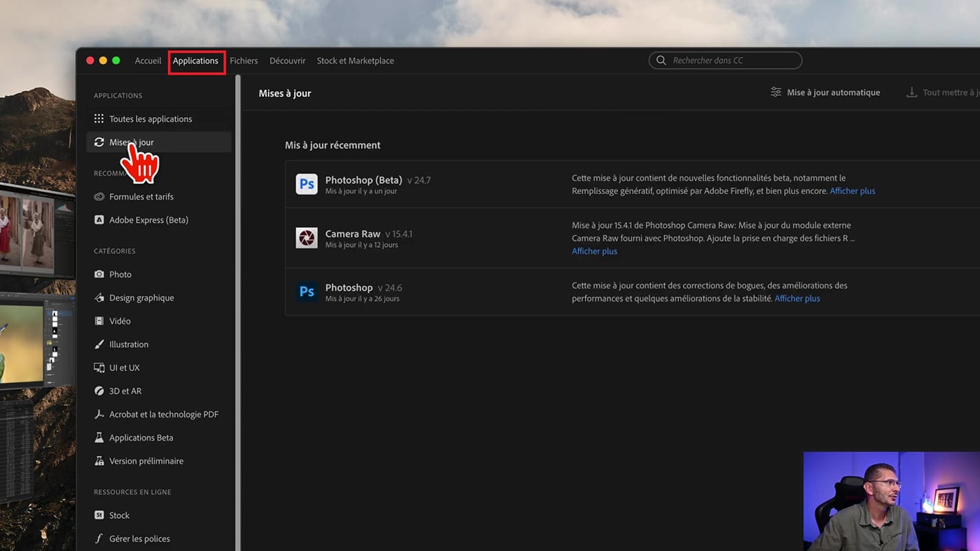Screen dimensions: 980x551
Task: Expand Photoshop 24.6 description with Afficher plus
Action: 797,298
